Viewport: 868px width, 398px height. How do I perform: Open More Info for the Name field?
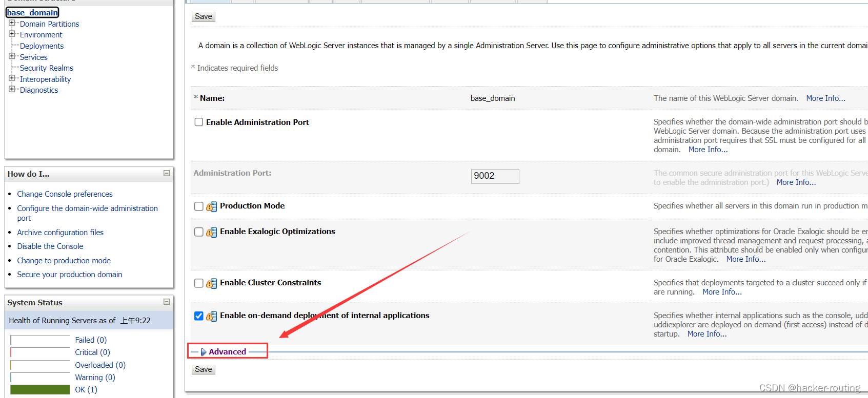[825, 98]
